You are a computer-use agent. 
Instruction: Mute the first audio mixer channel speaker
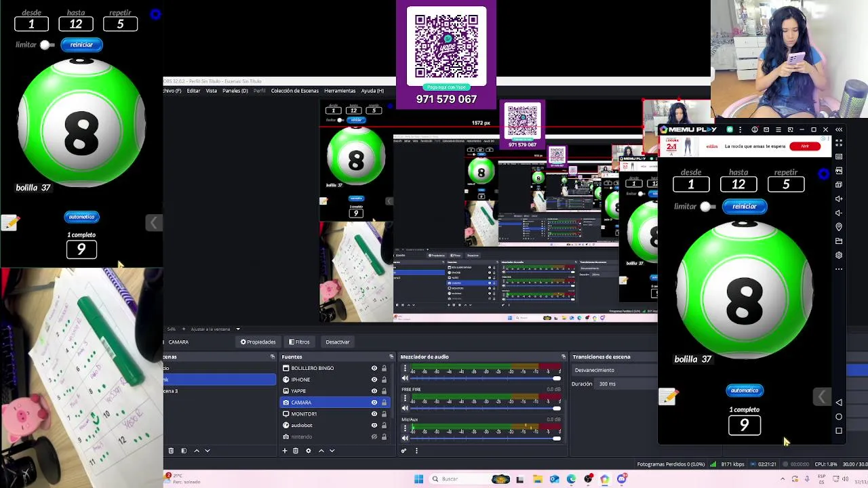405,379
